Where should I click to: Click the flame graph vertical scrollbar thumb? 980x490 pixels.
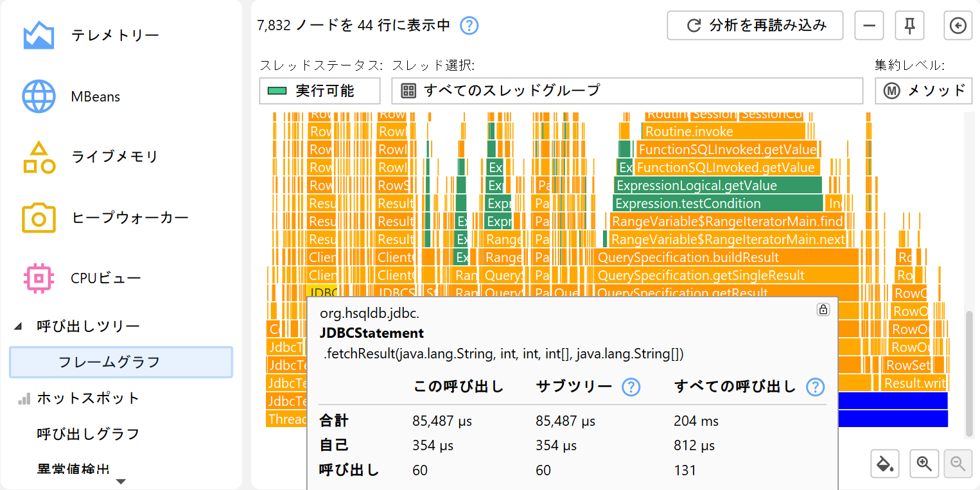tap(970, 372)
